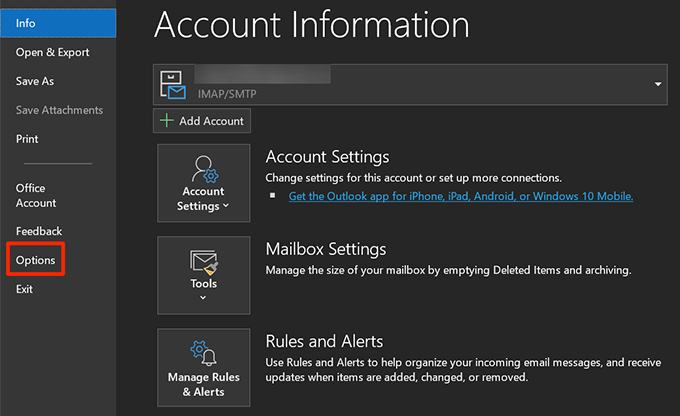This screenshot has width=680, height=416.
Task: Click the Manage Rules & Alerts icon
Action: click(x=204, y=352)
